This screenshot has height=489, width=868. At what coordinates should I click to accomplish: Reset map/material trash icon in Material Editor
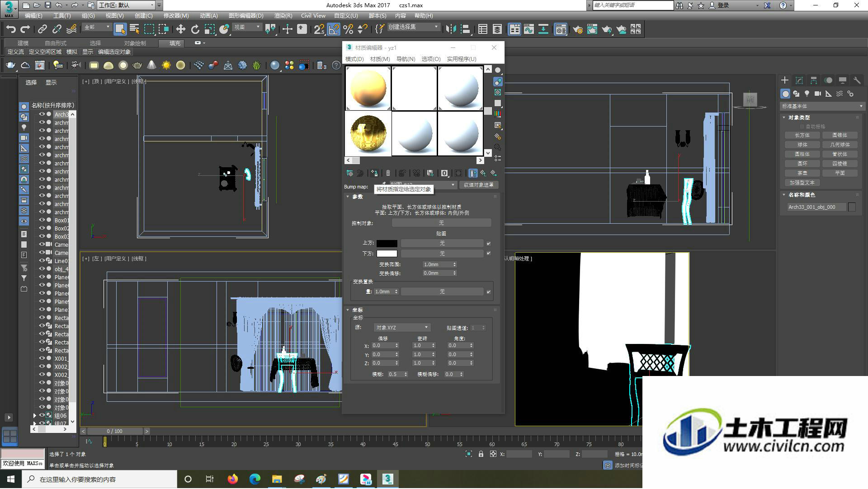point(388,173)
